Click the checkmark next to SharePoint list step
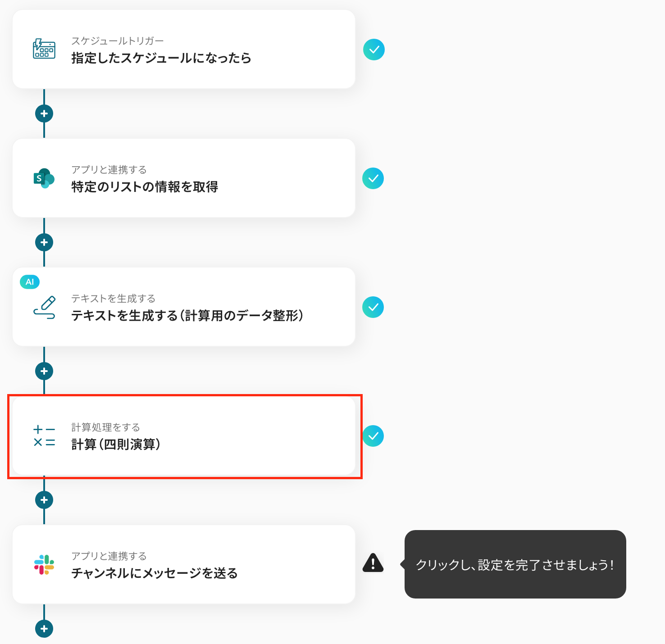Screen dimensions: 665x644 pos(373,178)
